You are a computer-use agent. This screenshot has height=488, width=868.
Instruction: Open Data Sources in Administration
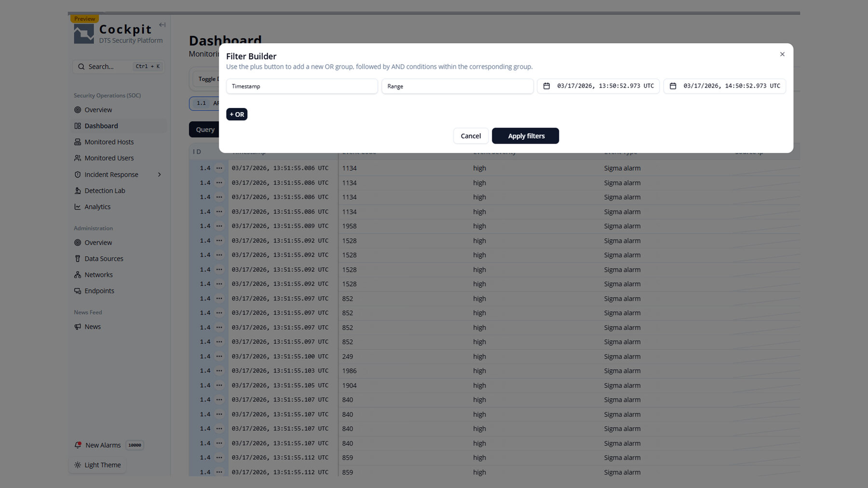104,259
